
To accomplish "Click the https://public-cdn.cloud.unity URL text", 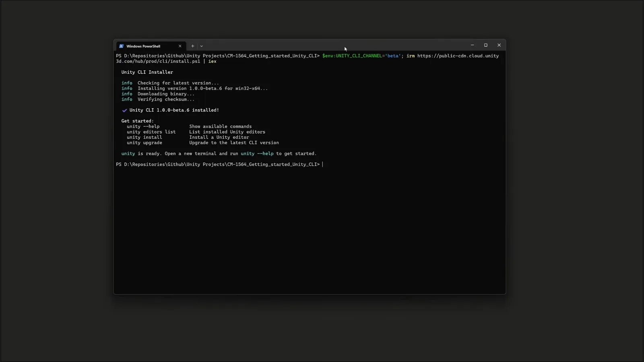I will click(x=458, y=56).
